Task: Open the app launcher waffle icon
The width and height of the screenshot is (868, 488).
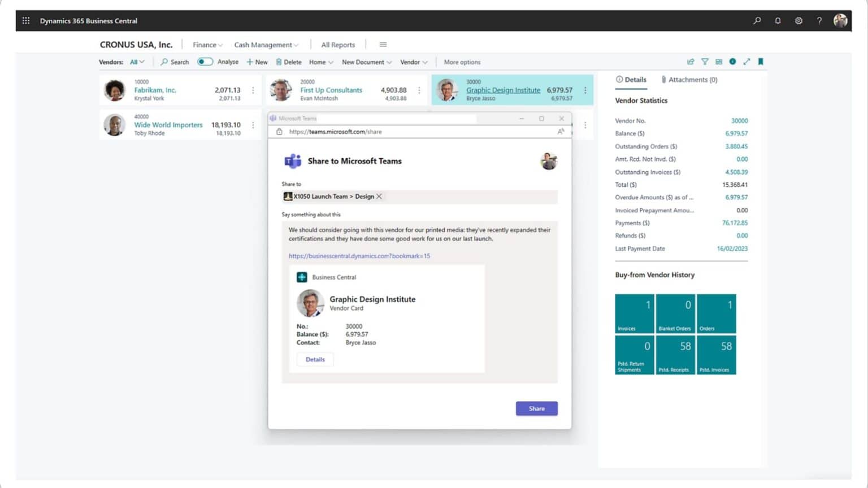Action: pyautogui.click(x=26, y=21)
